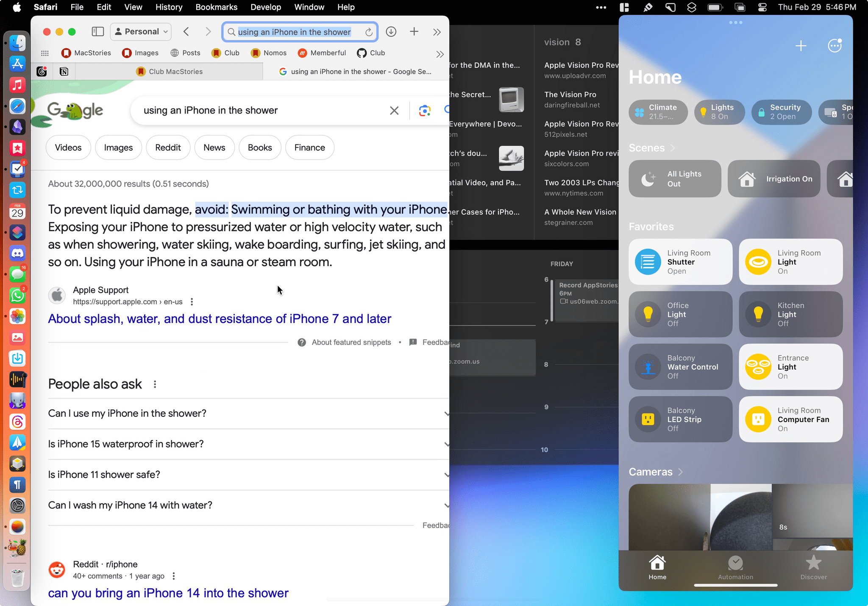Open Reddit 'iPhone 14 into the shower' link

[168, 593]
